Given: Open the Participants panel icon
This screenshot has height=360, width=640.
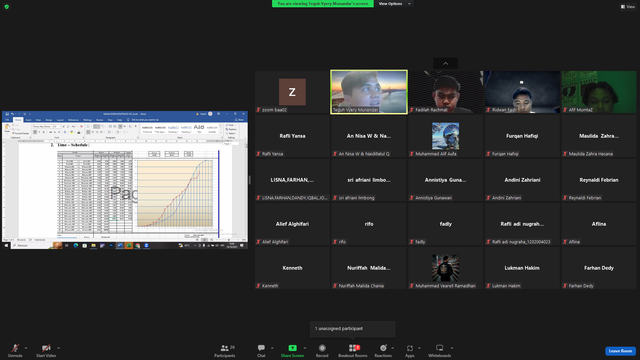Looking at the screenshot, I should pyautogui.click(x=224, y=348).
